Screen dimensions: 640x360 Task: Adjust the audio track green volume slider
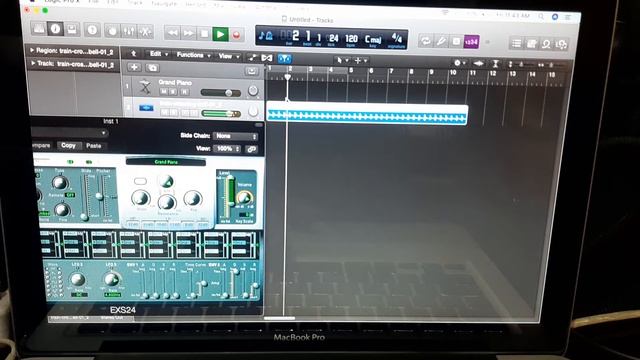(x=221, y=113)
